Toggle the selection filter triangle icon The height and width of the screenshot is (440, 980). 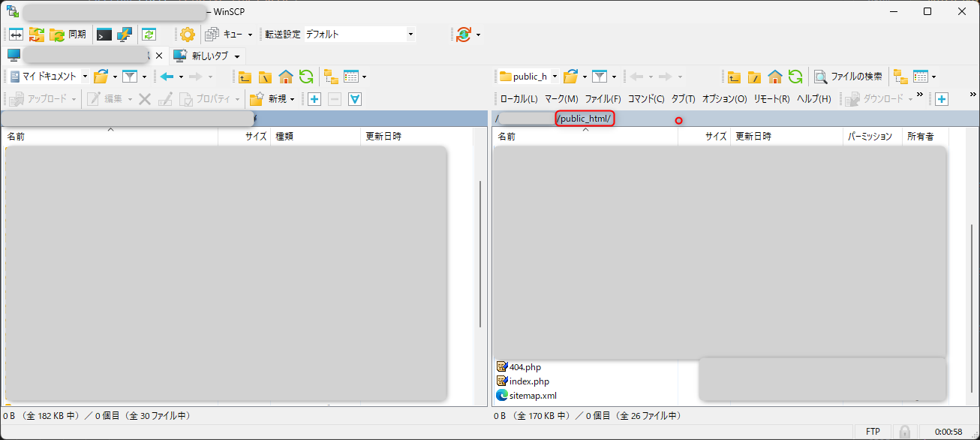click(354, 98)
